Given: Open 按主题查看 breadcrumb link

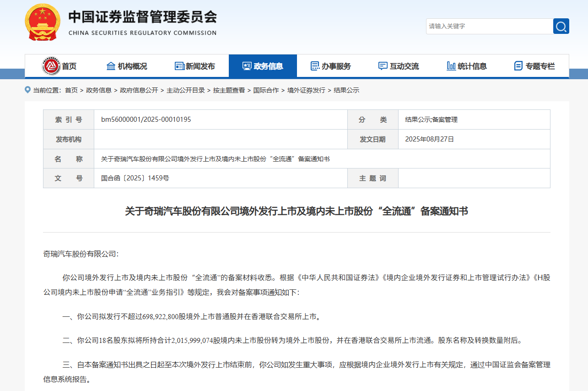Looking at the screenshot, I should pyautogui.click(x=229, y=90).
